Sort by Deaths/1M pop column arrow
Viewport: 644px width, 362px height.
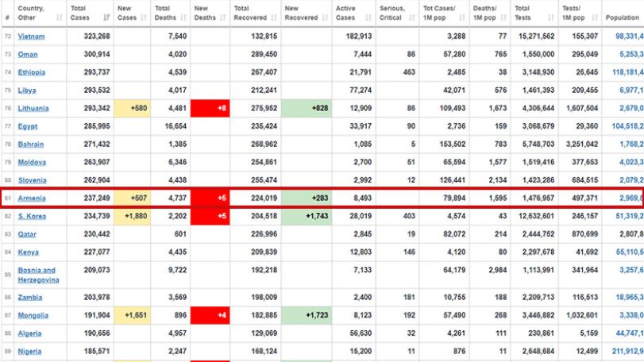(x=503, y=17)
